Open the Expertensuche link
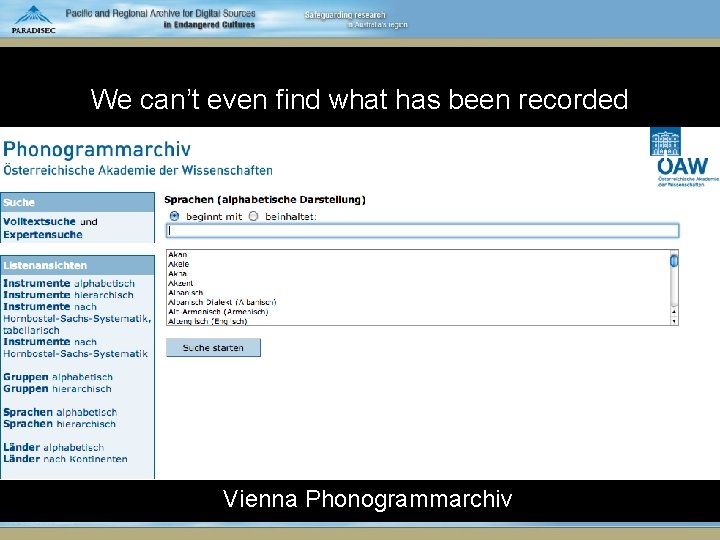Screen dimensions: 720x540 coord(43,235)
